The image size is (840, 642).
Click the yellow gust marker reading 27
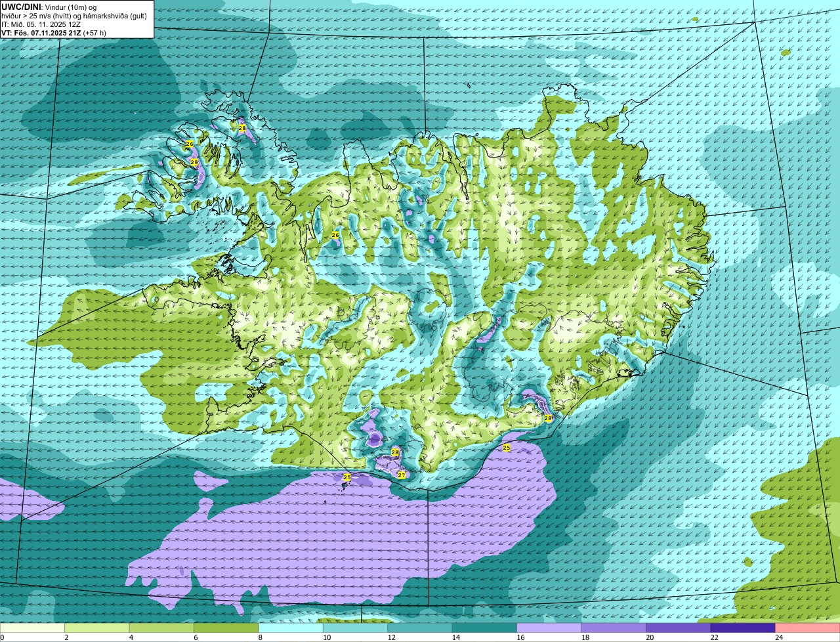401,475
